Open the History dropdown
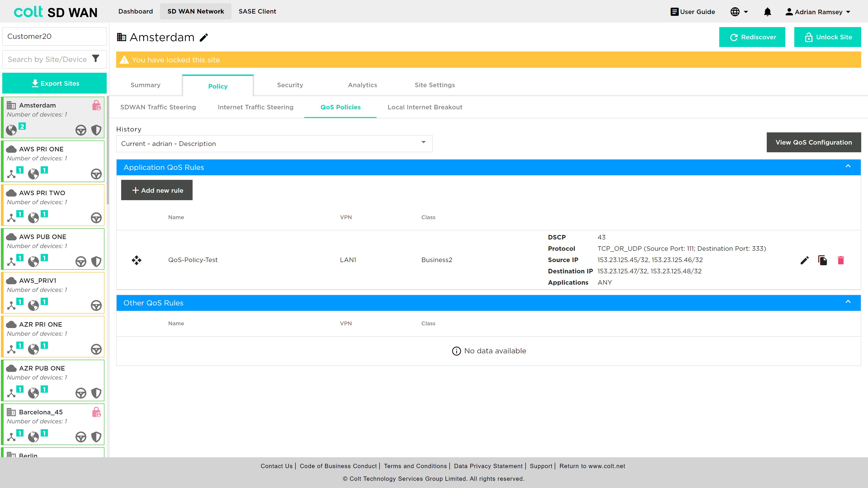The image size is (868, 488). (x=274, y=144)
